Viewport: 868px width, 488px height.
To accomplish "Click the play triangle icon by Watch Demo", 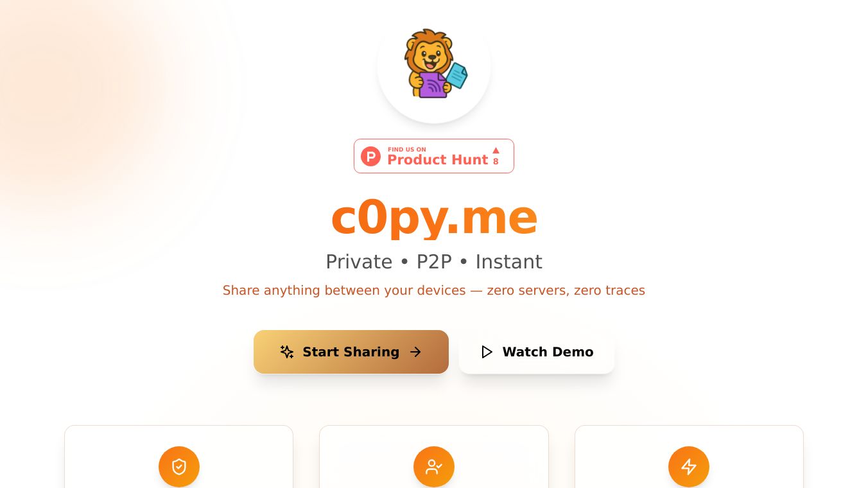I will (x=487, y=352).
